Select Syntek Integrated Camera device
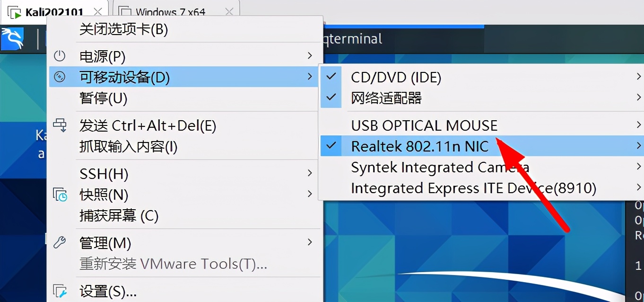Screen dimensions: 644x302 [440, 167]
